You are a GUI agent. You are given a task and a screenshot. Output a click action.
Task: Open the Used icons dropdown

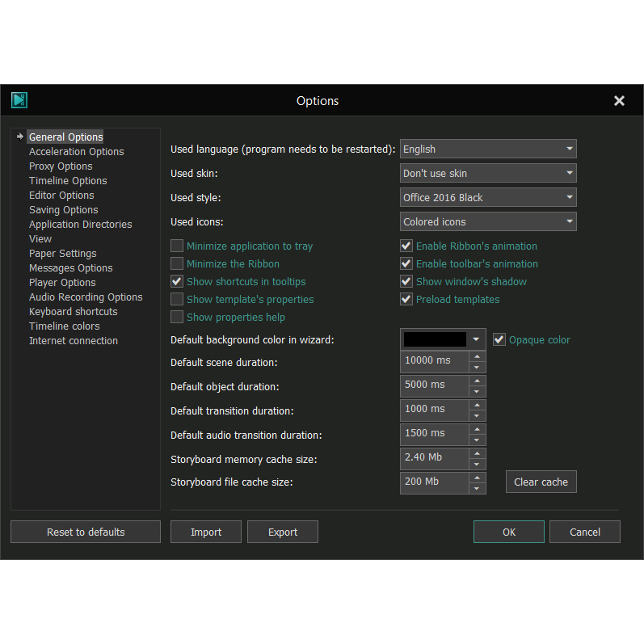coord(488,222)
